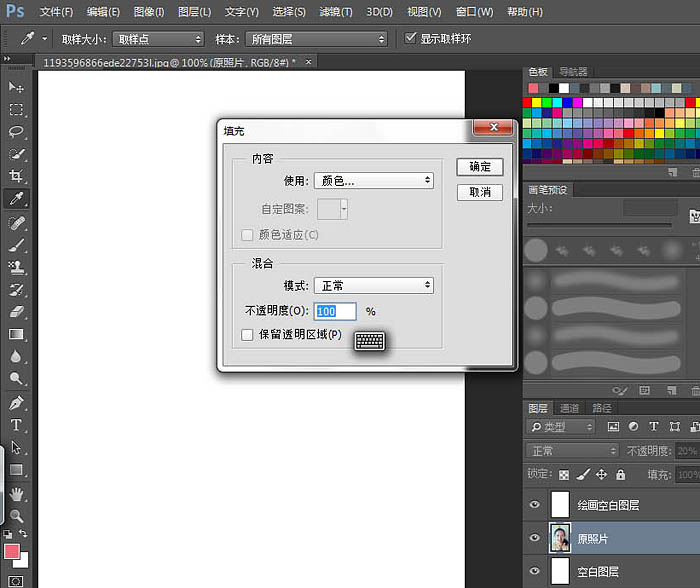Select the Hand tool
This screenshot has width=700, height=588.
click(x=16, y=494)
